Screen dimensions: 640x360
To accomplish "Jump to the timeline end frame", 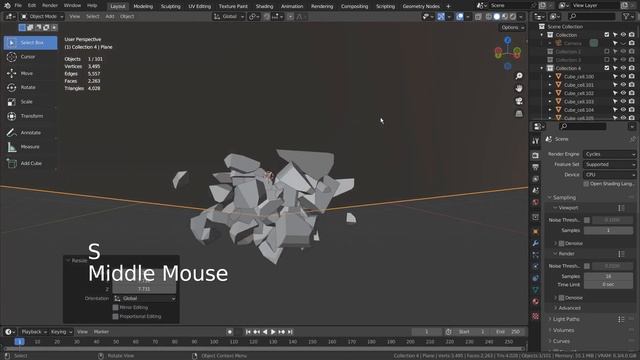I will coord(290,332).
